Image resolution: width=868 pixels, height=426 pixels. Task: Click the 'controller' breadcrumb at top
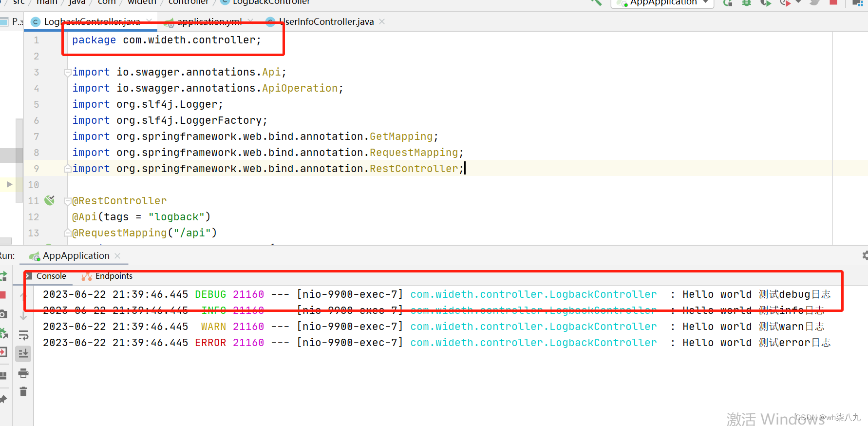click(188, 2)
